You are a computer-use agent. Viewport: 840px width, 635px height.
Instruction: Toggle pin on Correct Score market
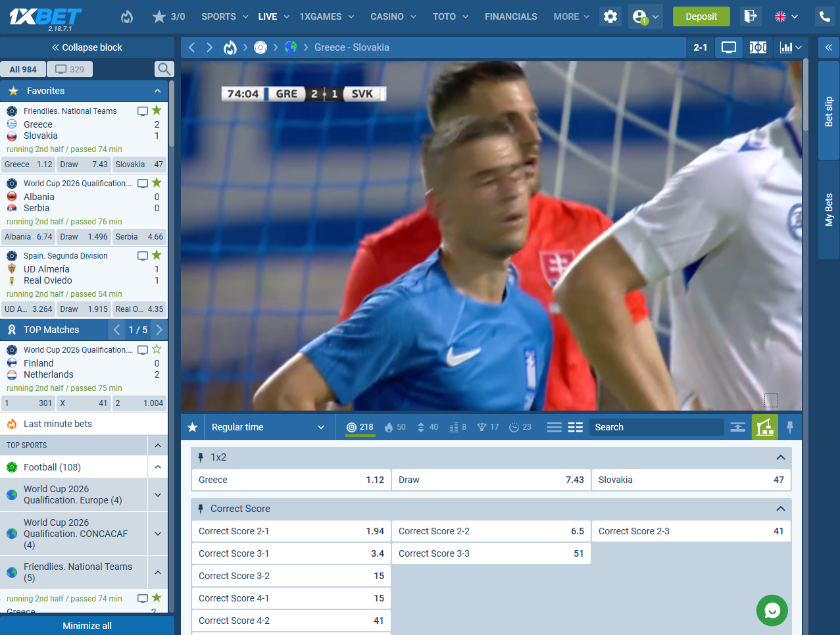click(201, 509)
